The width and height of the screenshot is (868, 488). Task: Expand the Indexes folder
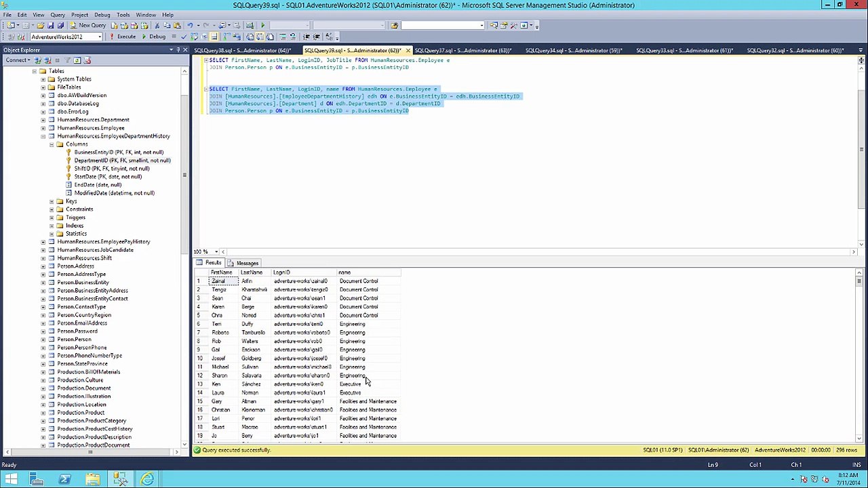point(51,226)
